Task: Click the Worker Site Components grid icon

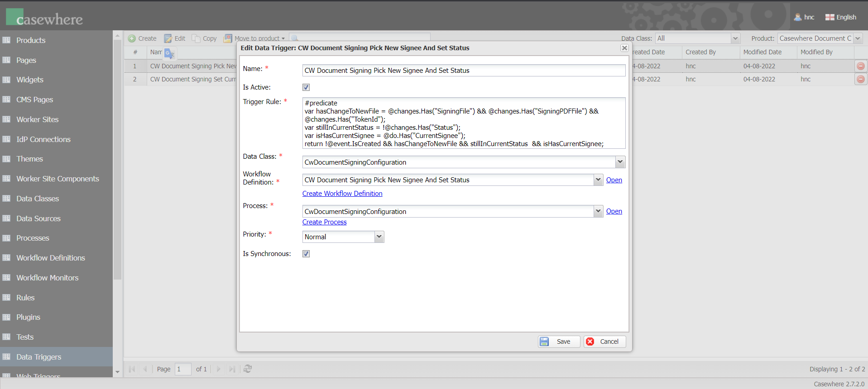Action: [6, 179]
